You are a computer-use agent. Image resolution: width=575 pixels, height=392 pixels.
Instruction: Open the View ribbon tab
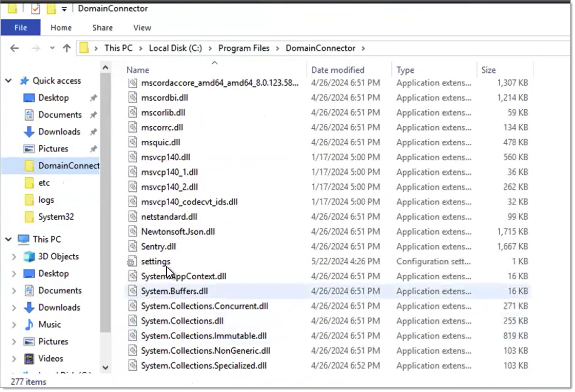(x=142, y=27)
